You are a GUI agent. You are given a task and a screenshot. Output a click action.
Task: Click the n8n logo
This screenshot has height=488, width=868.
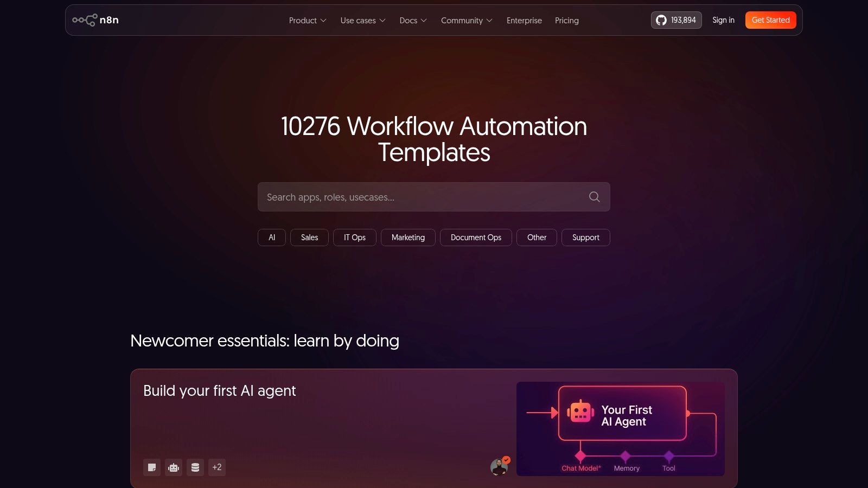95,20
